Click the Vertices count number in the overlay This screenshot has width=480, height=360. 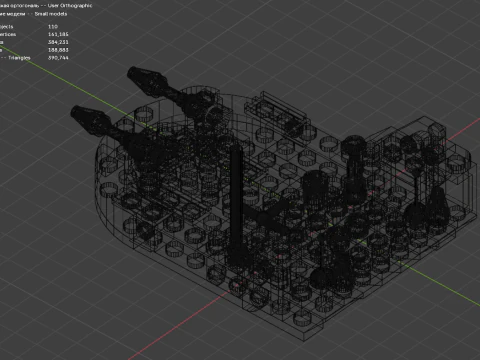[x=58, y=34]
